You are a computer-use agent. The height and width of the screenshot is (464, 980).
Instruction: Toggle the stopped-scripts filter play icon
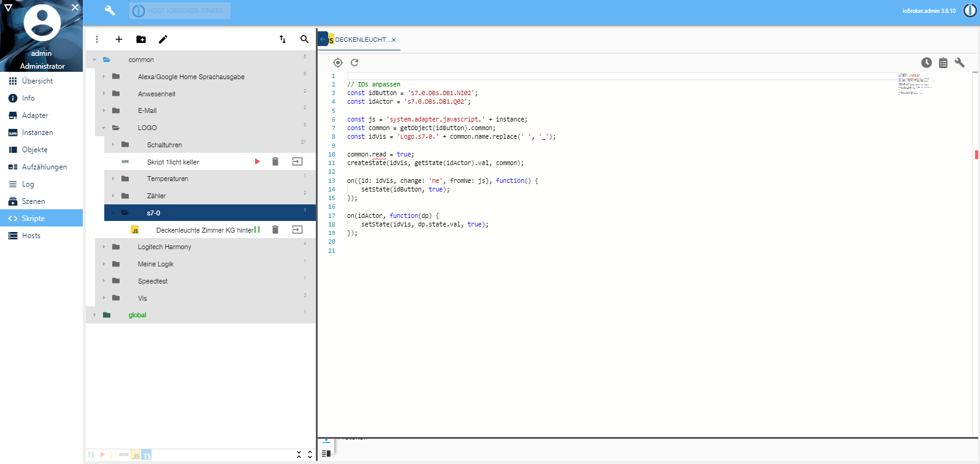pyautogui.click(x=102, y=455)
